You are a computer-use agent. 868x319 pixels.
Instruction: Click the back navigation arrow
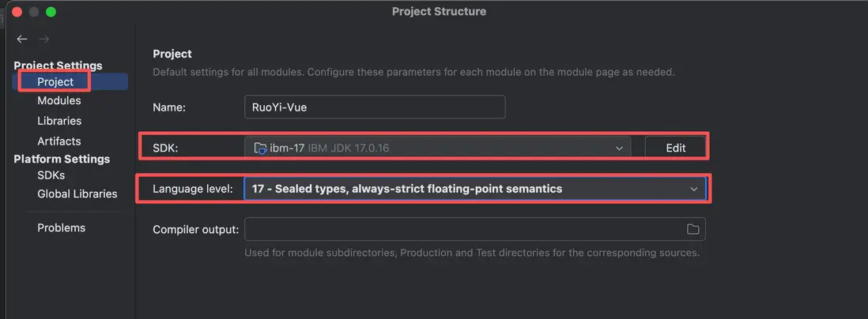(22, 39)
